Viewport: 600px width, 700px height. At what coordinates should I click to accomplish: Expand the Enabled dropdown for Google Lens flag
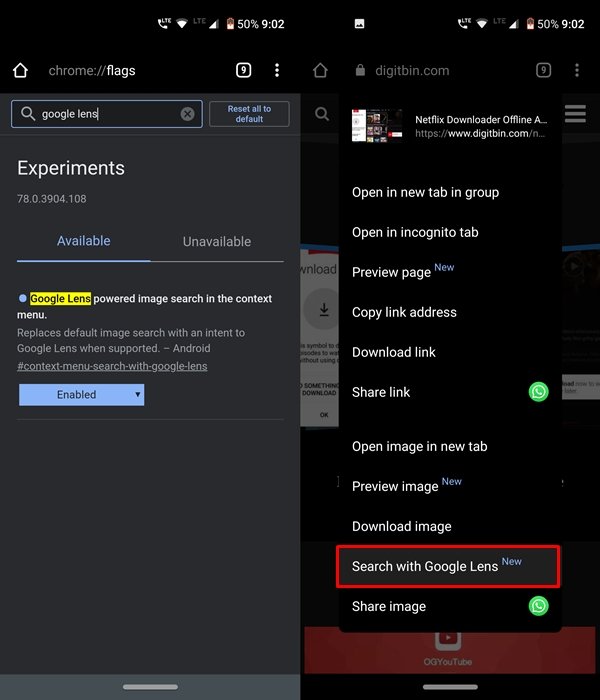pos(81,395)
